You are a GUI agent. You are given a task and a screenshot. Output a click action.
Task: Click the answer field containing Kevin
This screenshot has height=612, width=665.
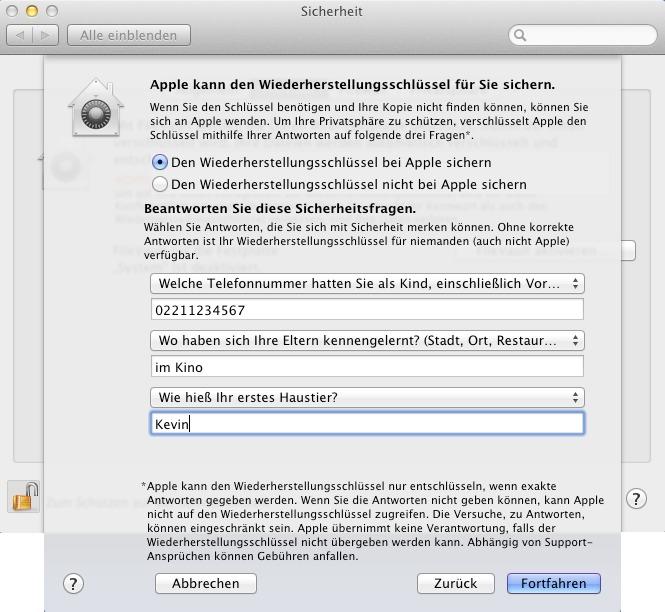[367, 423]
